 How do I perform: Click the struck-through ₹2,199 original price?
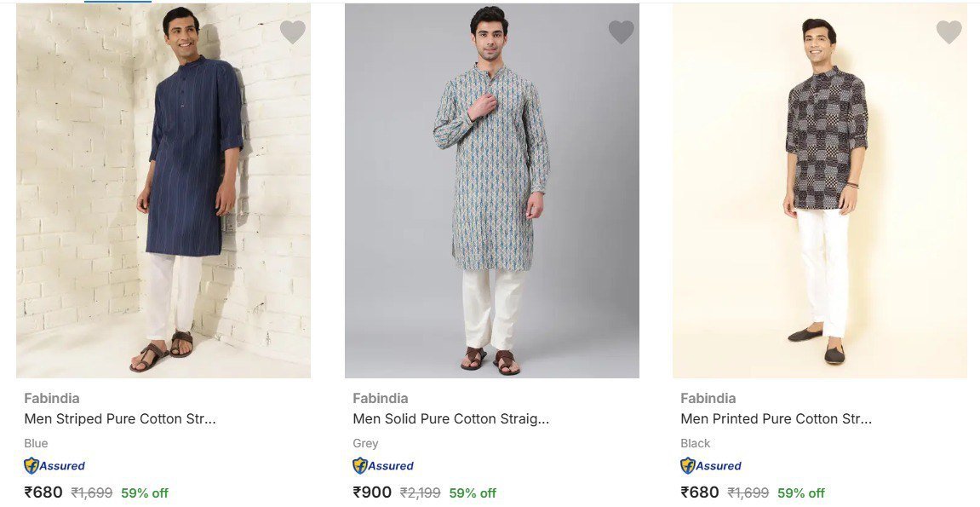tap(420, 493)
